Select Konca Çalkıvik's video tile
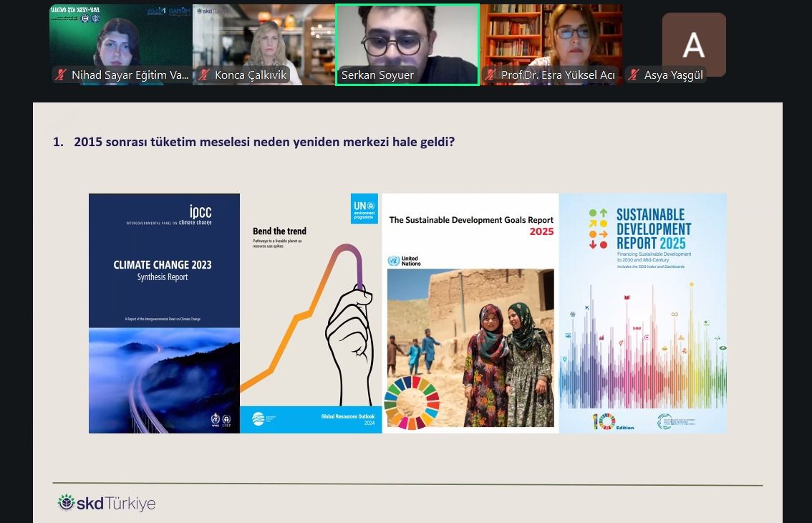Image resolution: width=812 pixels, height=523 pixels. pyautogui.click(x=264, y=39)
